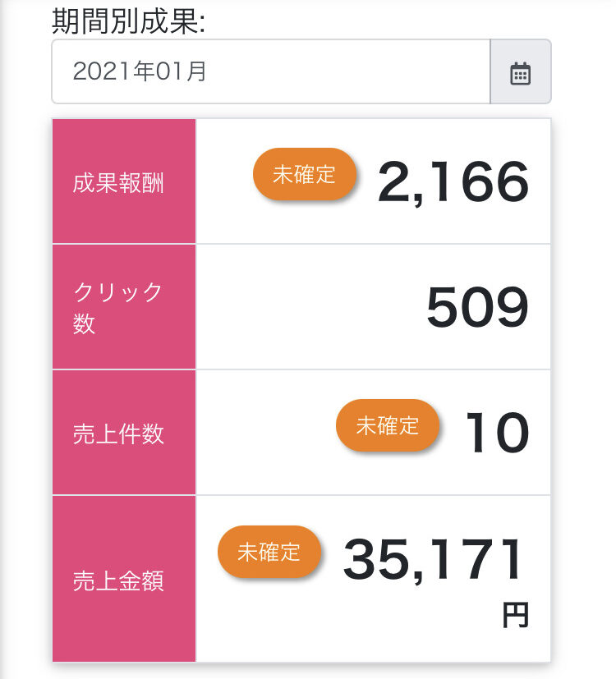Select the 成果報酬 row header
Image resolution: width=616 pixels, height=679 pixels.
[124, 181]
